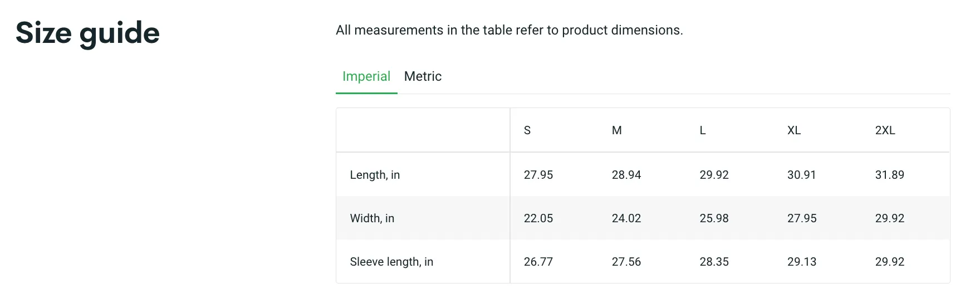This screenshot has width=980, height=303.
Task: Select the 25.98 width value for L
Action: coord(714,218)
